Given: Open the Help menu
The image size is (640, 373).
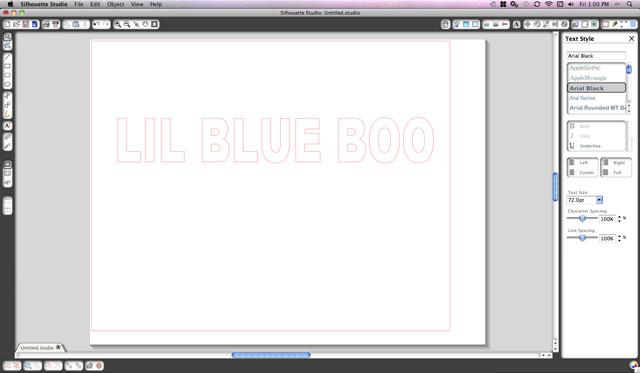Looking at the screenshot, I should coord(156,4).
